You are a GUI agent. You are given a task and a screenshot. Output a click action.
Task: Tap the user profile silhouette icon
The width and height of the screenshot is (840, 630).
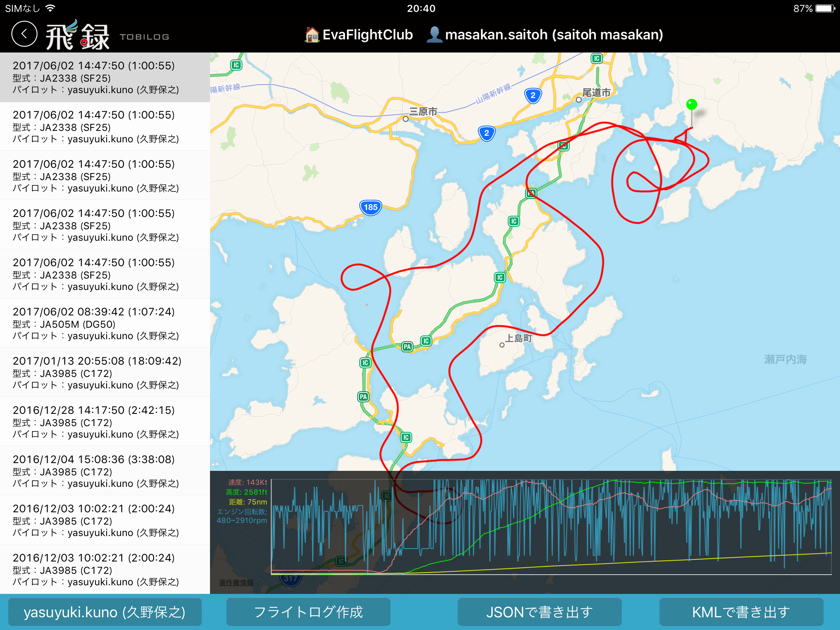[434, 35]
